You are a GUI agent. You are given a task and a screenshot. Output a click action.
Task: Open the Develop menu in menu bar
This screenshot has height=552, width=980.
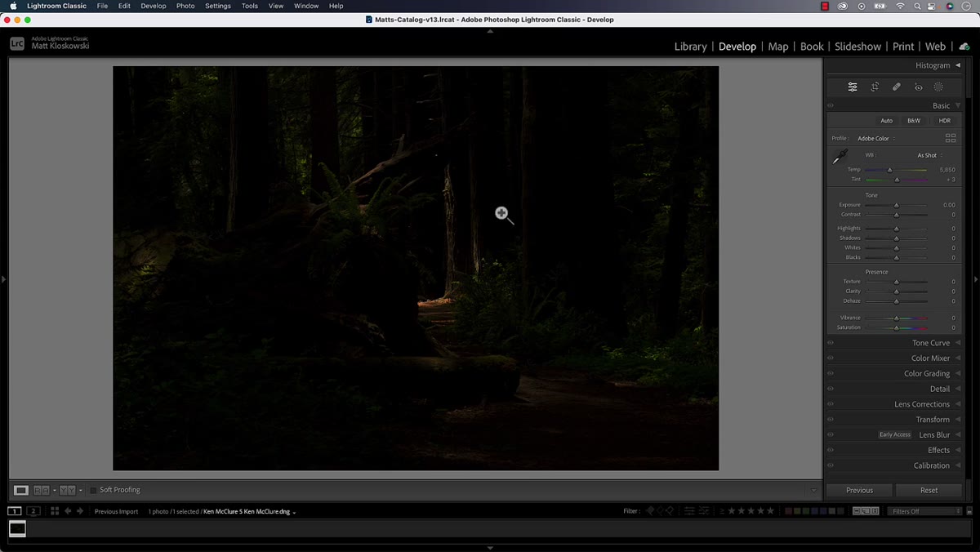(x=153, y=6)
